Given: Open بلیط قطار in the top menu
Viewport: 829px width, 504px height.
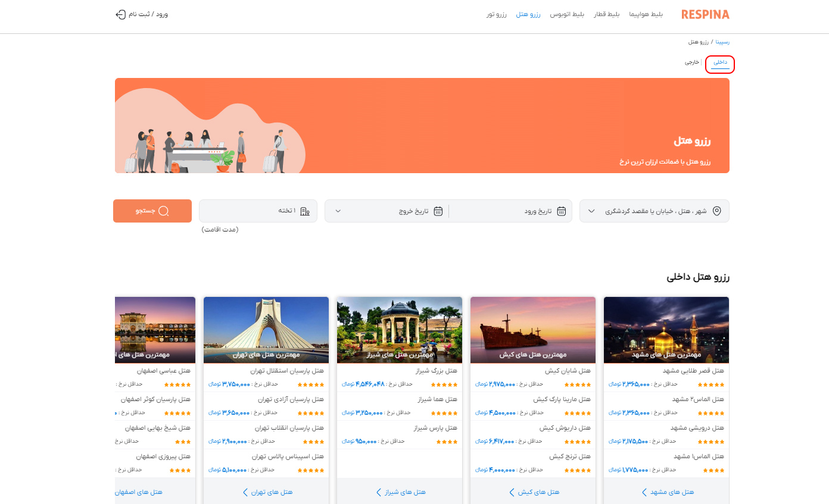Looking at the screenshot, I should click(x=606, y=14).
